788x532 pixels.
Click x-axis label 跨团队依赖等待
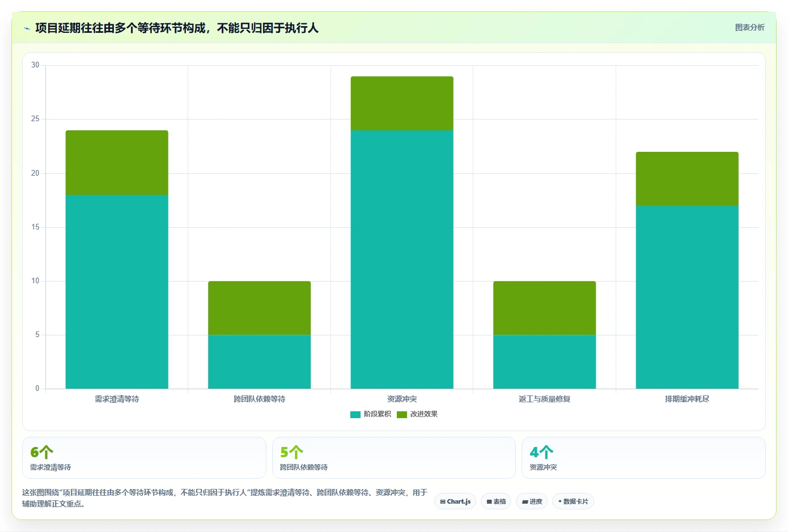259,399
